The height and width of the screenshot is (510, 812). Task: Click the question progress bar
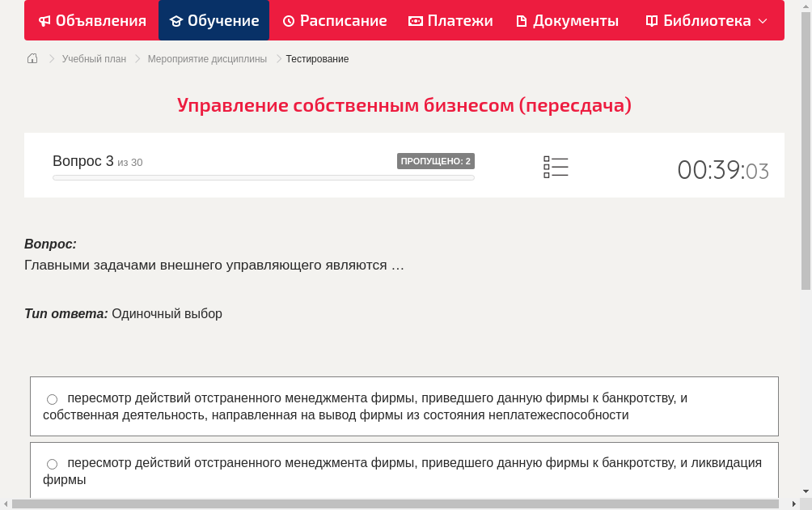pos(263,177)
